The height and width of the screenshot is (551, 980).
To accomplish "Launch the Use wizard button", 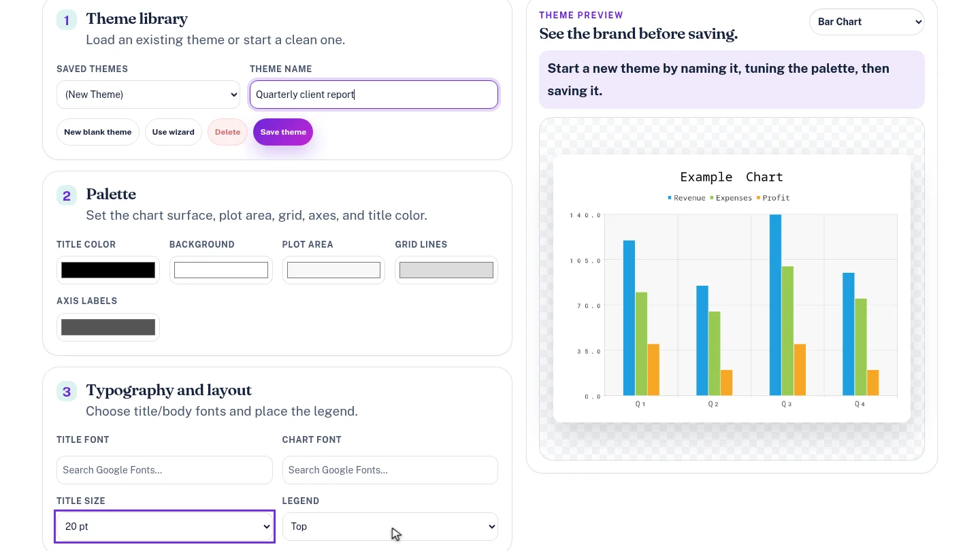I will tap(174, 132).
